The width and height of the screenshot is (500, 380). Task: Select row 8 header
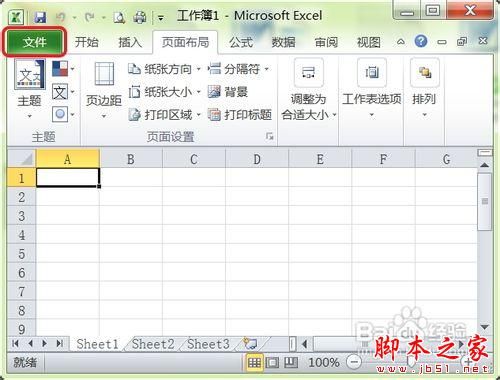[x=21, y=310]
